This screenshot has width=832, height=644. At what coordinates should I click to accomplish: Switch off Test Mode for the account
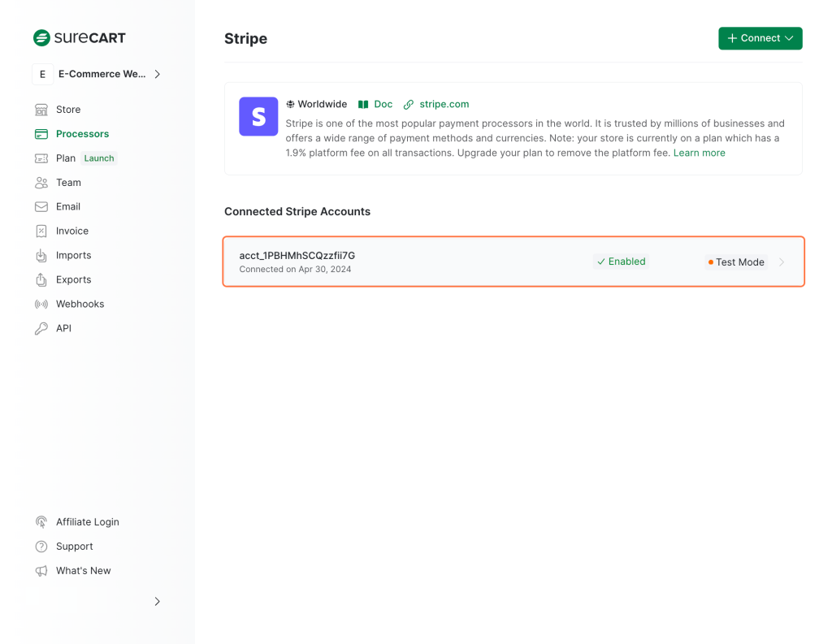tap(735, 261)
